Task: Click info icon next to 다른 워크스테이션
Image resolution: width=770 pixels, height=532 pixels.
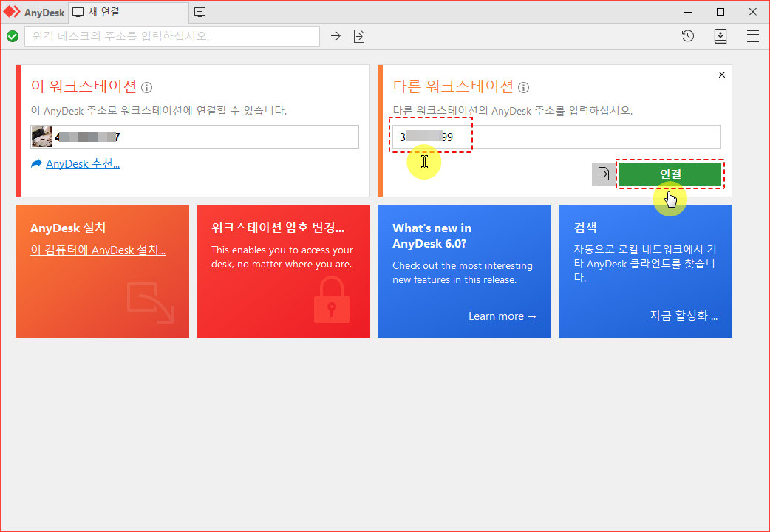Action: point(523,87)
